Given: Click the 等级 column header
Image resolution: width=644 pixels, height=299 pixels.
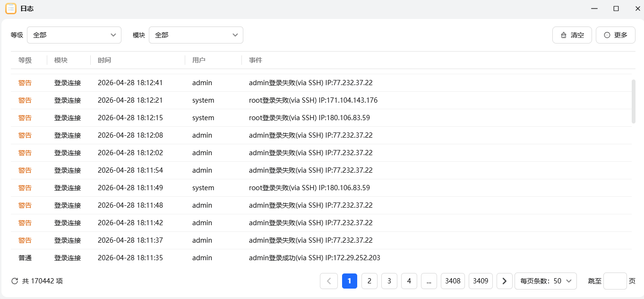Looking at the screenshot, I should (25, 60).
